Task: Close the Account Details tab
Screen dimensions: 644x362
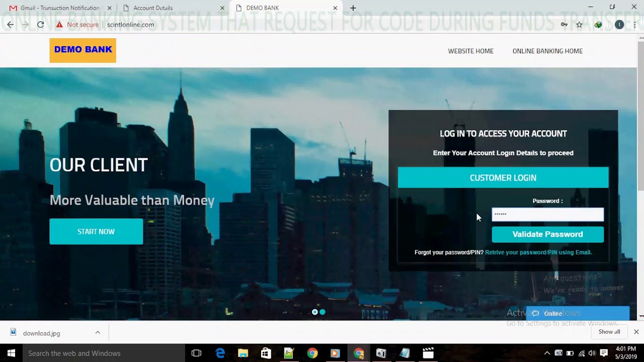Action: pyautogui.click(x=222, y=8)
